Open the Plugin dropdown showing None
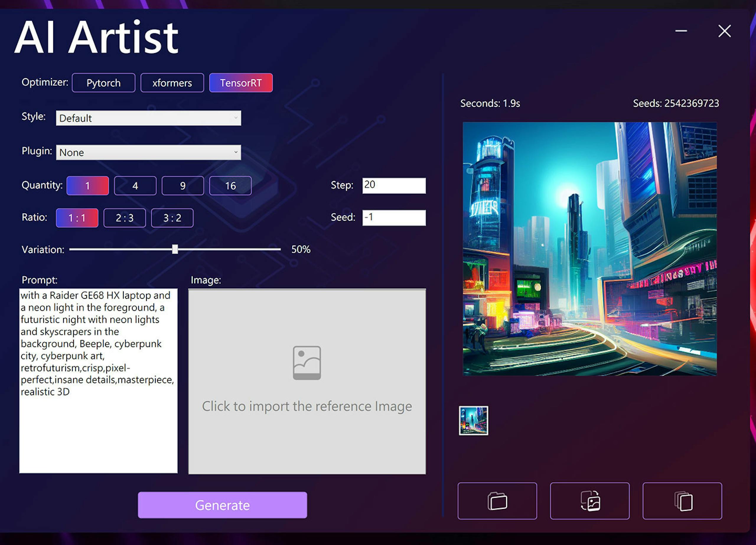 [x=148, y=152]
